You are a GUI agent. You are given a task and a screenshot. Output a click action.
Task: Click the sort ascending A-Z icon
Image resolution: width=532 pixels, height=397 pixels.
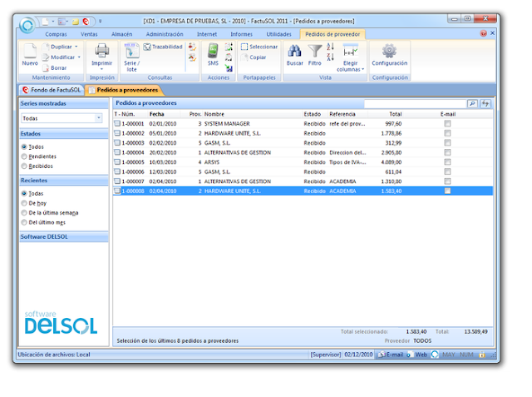tap(330, 47)
